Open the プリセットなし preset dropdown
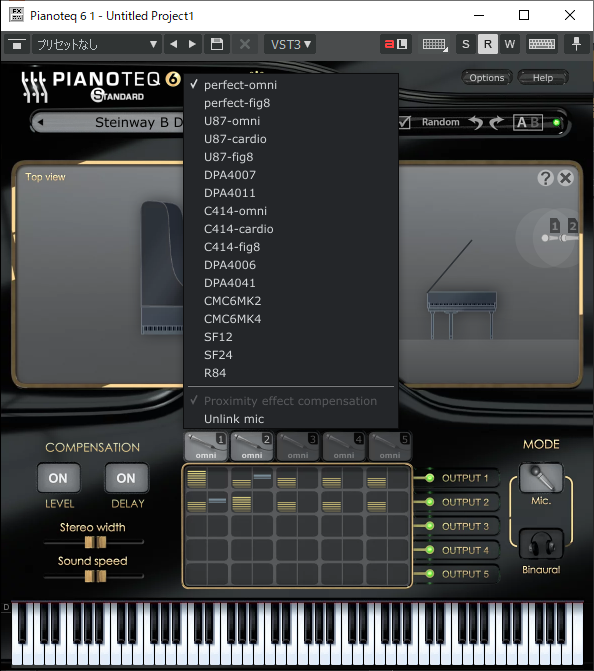The width and height of the screenshot is (594, 671). click(x=97, y=45)
